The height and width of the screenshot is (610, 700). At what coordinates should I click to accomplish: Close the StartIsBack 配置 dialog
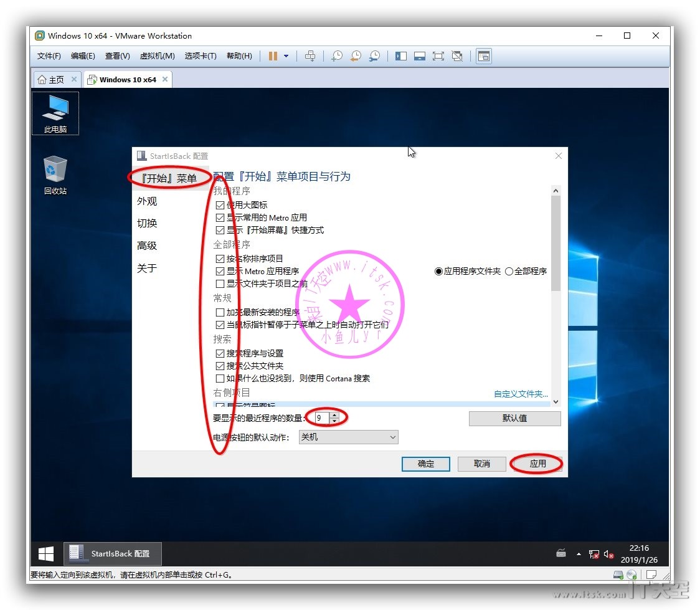point(559,156)
